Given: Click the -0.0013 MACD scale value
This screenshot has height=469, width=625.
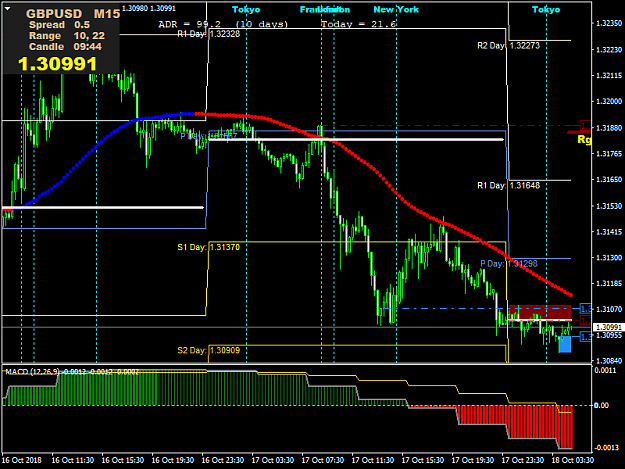Looking at the screenshot, I should 606,448.
